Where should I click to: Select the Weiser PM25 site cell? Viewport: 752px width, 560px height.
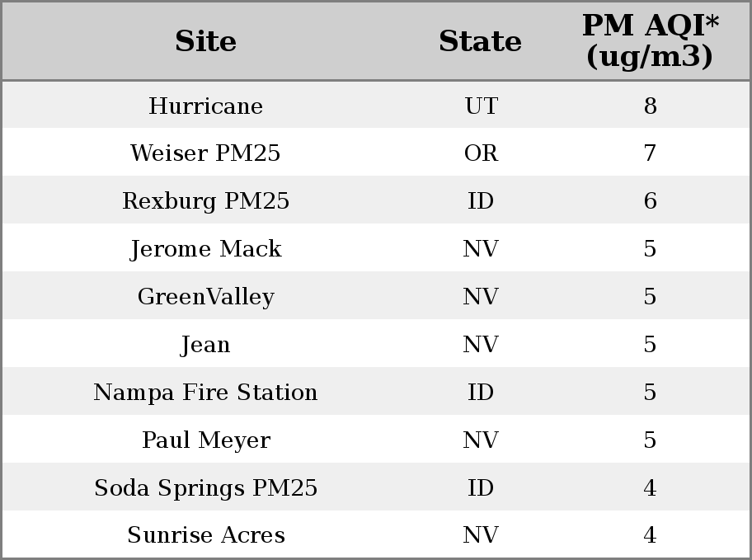[x=205, y=153]
